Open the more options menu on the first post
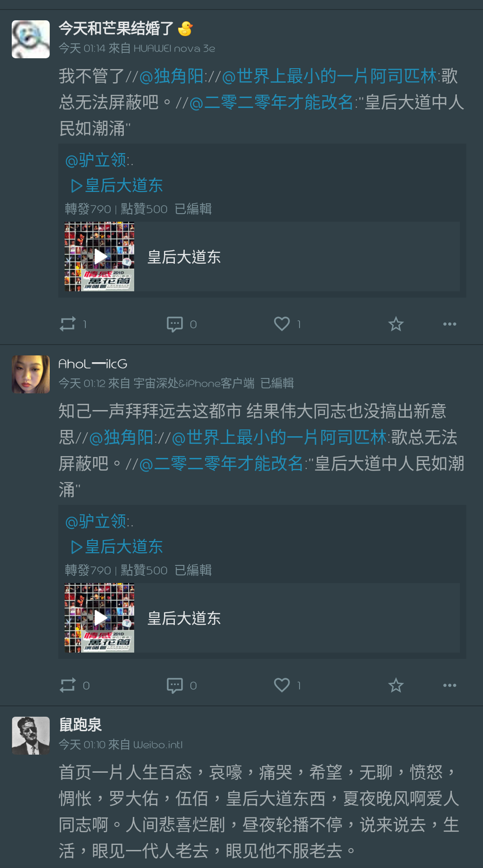The height and width of the screenshot is (868, 483). [450, 324]
